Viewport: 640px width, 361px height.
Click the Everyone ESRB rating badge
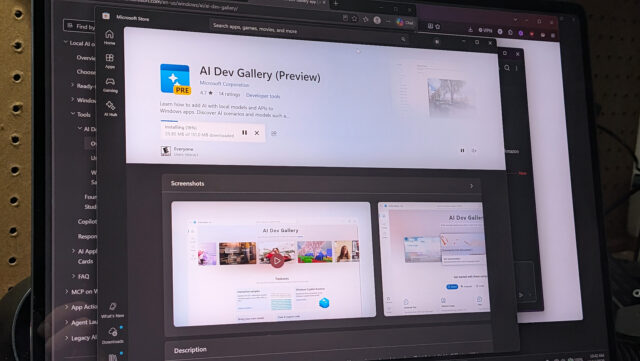click(x=165, y=151)
